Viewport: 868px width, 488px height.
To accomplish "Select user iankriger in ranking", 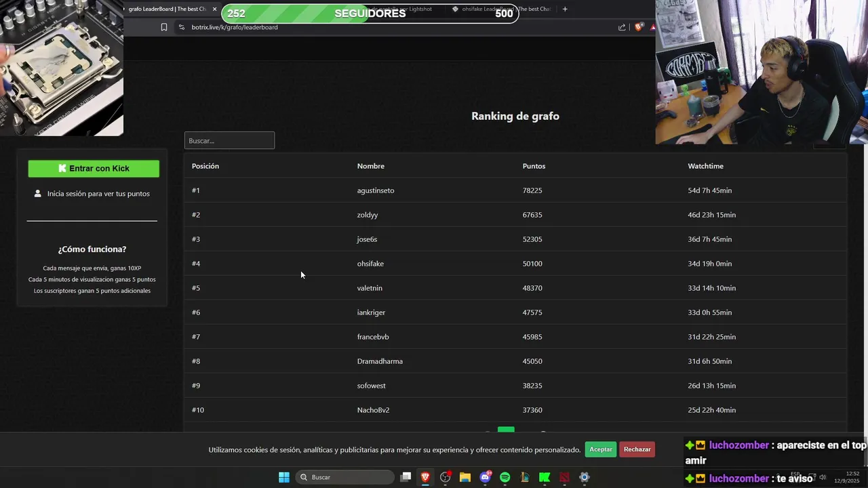I will point(371,312).
